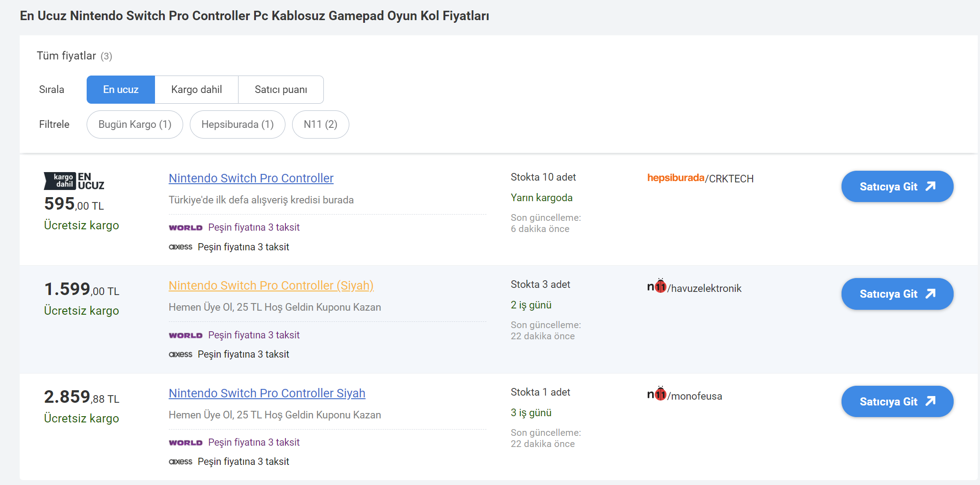Click '/havuzelektronik' seller name
This screenshot has width=980, height=485.
(704, 288)
